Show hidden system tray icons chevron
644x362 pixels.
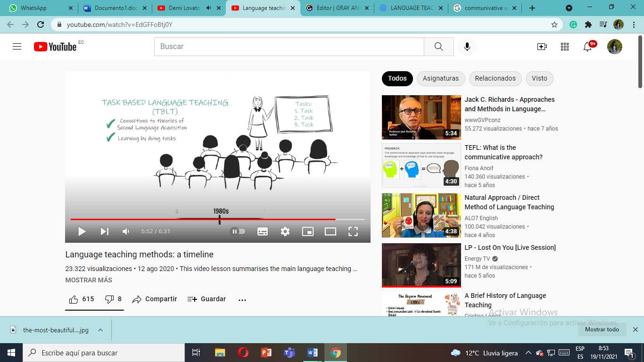tap(528, 353)
